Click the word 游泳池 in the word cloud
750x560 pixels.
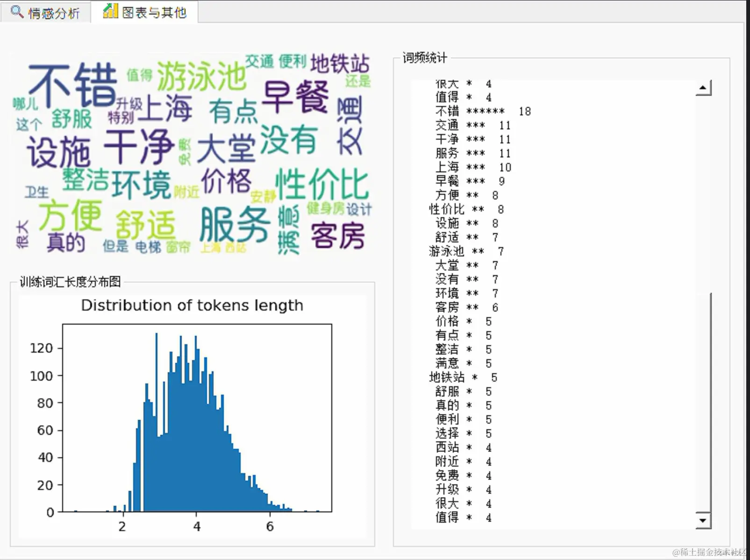coord(201,77)
